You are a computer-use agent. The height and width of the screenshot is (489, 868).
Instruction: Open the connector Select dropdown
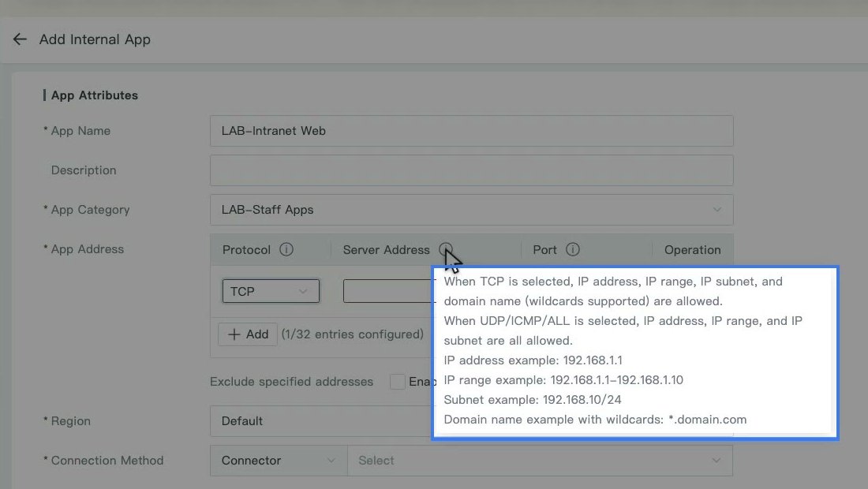[540, 461]
